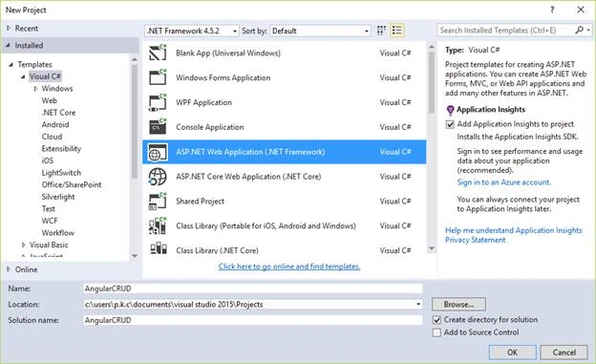Choose the Shared Project template icon
This screenshot has height=364, width=596.
click(x=158, y=202)
